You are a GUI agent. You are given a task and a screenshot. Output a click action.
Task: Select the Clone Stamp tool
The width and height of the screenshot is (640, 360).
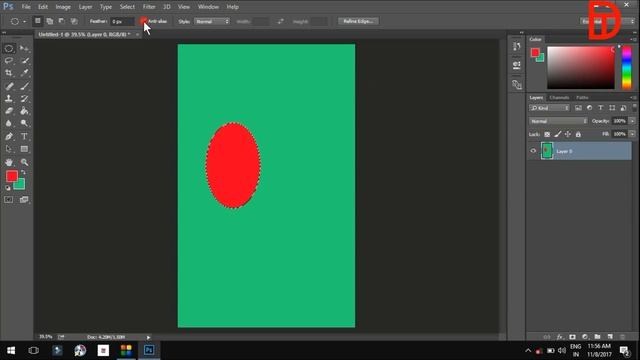tap(9, 98)
